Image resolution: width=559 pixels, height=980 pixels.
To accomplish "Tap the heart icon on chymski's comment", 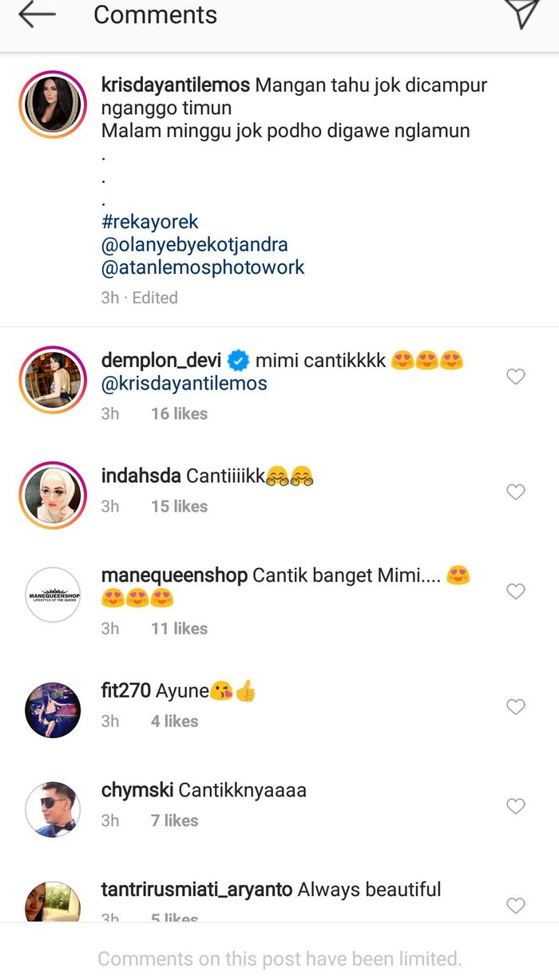I will (516, 806).
